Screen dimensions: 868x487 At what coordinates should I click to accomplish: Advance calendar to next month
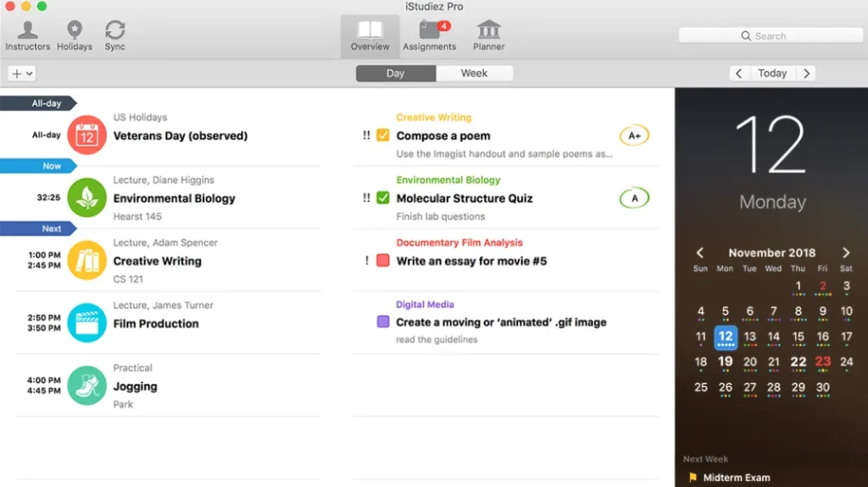846,253
